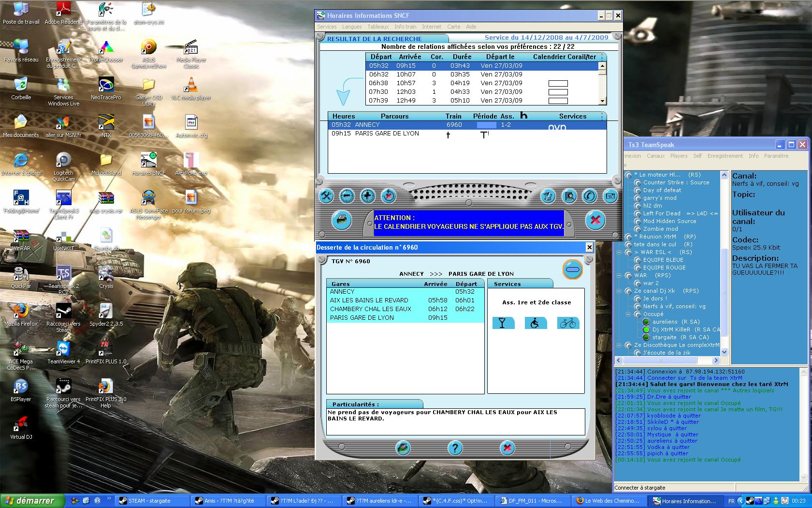This screenshot has width=812, height=508.
Task: Select the 07h39 12h49 train result row
Action: coord(482,101)
